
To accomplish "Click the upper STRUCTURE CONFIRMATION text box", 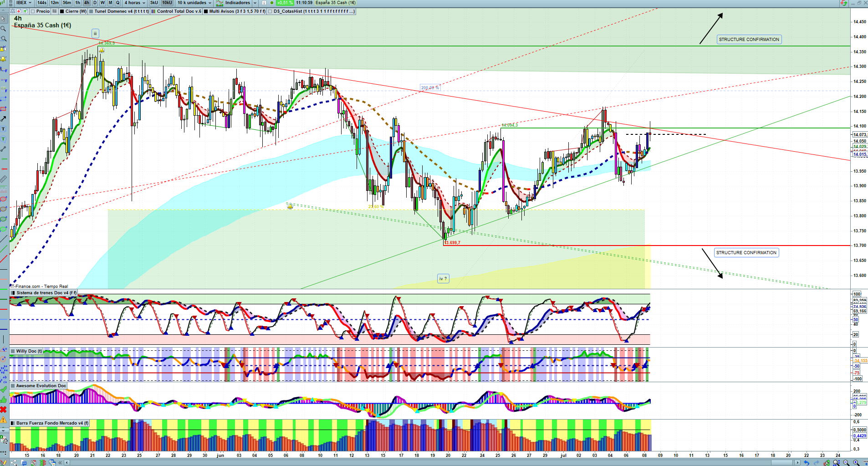I will click(749, 40).
